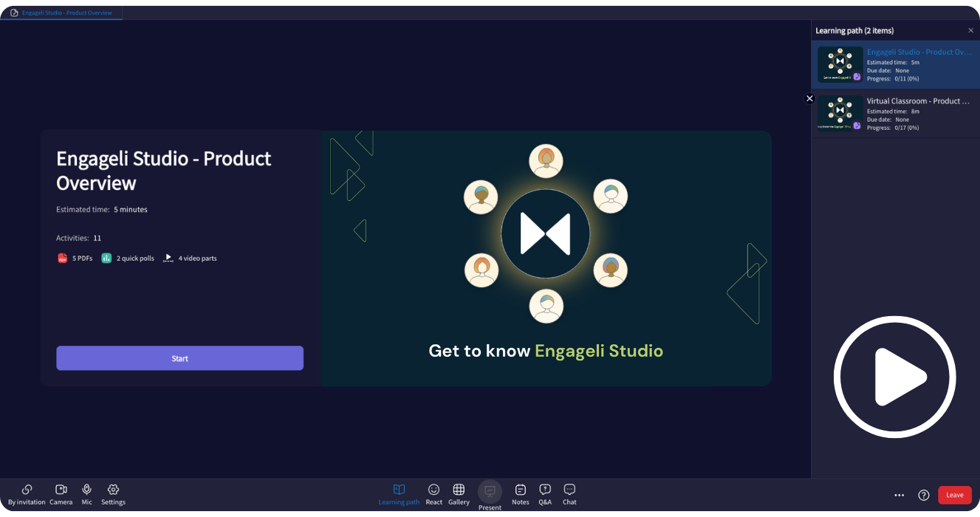Click the help question mark icon
980x517 pixels.
(x=923, y=495)
